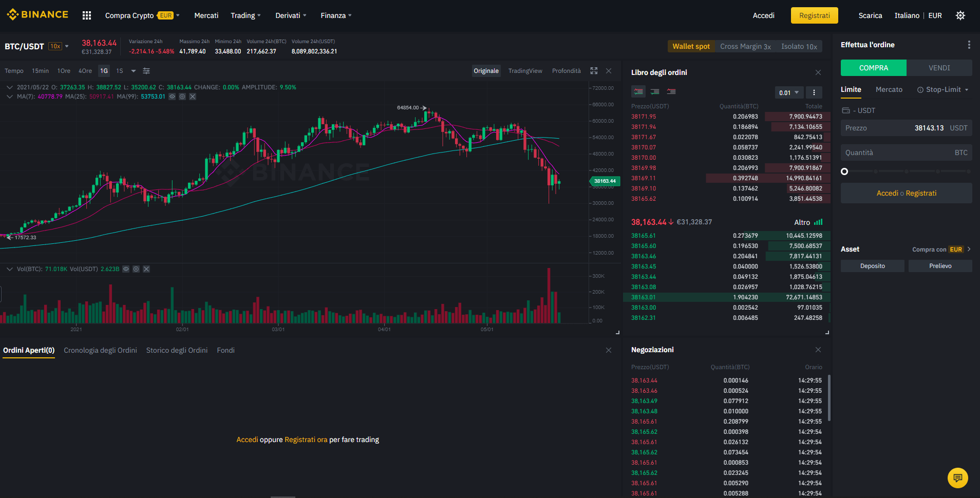Switch chart to Profondità depth view
The image size is (980, 498).
click(567, 71)
